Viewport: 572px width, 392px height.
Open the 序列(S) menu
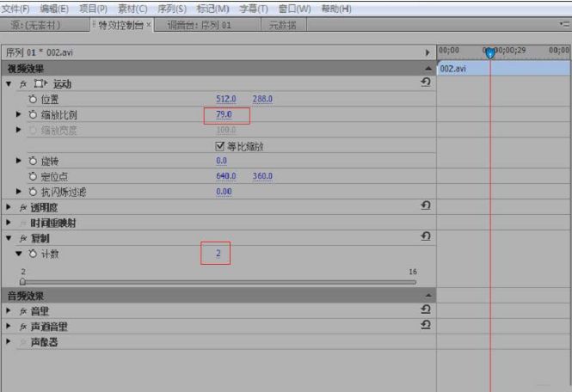[x=172, y=9]
